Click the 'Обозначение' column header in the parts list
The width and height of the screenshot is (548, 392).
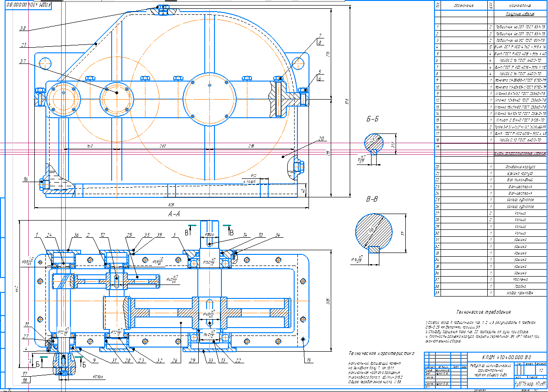[x=464, y=6]
